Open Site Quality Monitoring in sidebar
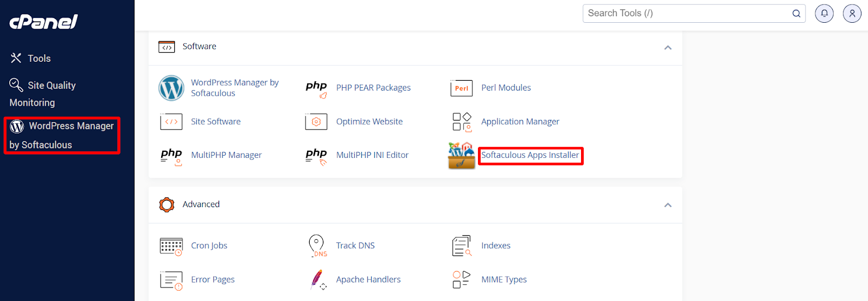This screenshot has width=868, height=301. [43, 93]
